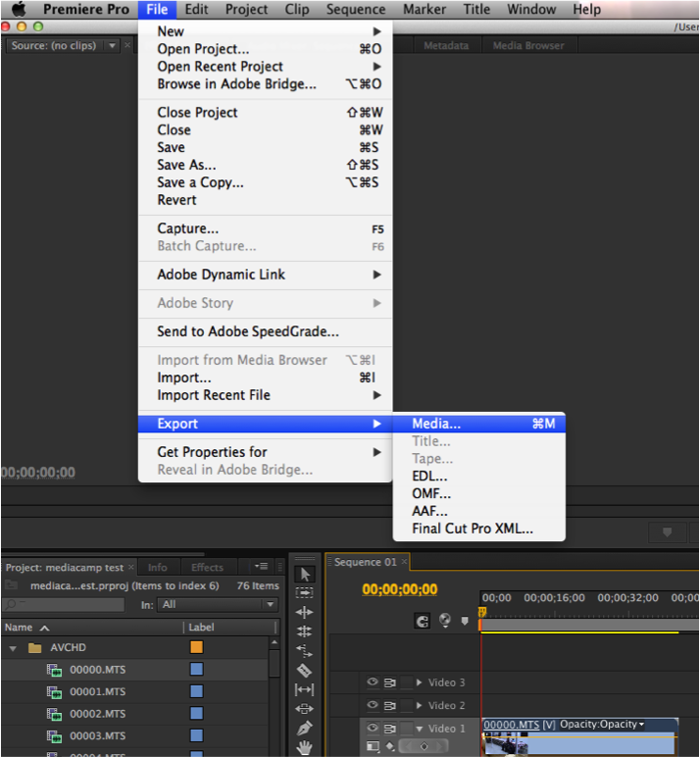Select the Hand tool
Image resolution: width=700 pixels, height=757 pixels.
point(305,748)
